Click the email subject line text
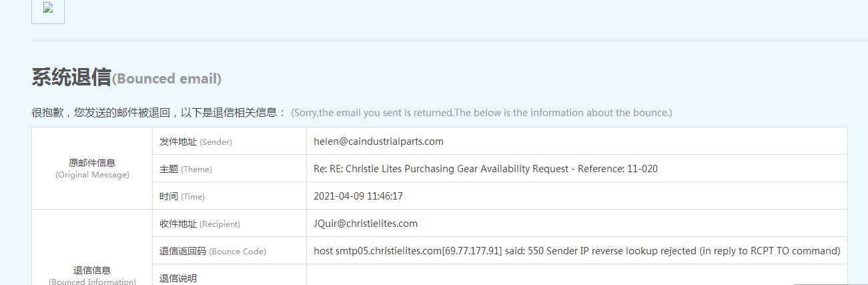The image size is (868, 285). point(485,169)
